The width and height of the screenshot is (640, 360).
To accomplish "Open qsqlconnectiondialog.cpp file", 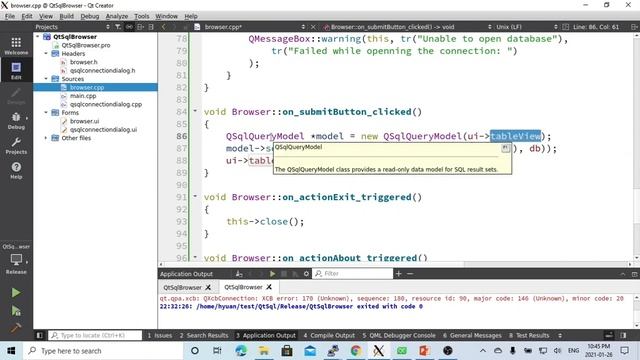I will click(x=106, y=104).
